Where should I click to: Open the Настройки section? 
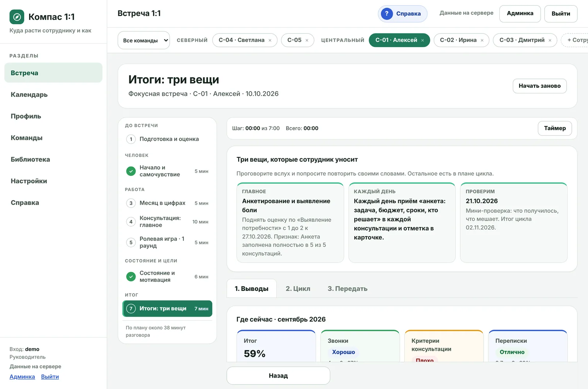pos(53,181)
